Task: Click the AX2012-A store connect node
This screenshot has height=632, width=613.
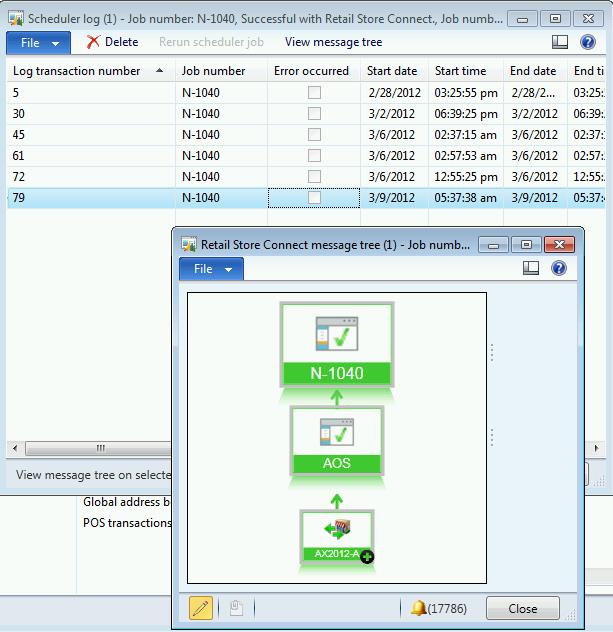Action: pos(336,535)
